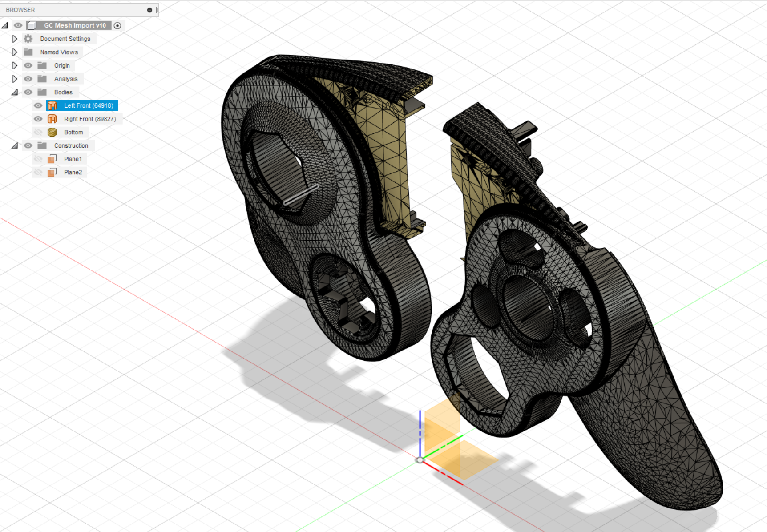
Task: Show the hidden Plane2
Action: (x=38, y=172)
